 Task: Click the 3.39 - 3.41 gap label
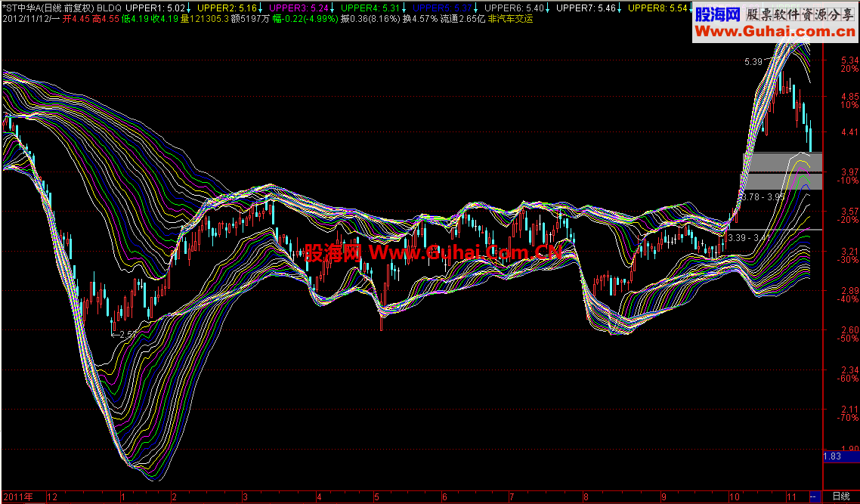coord(750,237)
